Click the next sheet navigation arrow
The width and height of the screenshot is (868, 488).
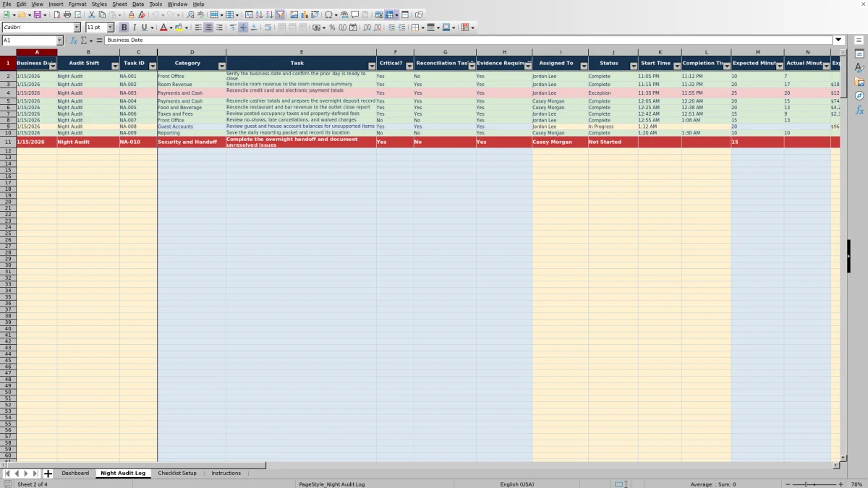(x=26, y=474)
